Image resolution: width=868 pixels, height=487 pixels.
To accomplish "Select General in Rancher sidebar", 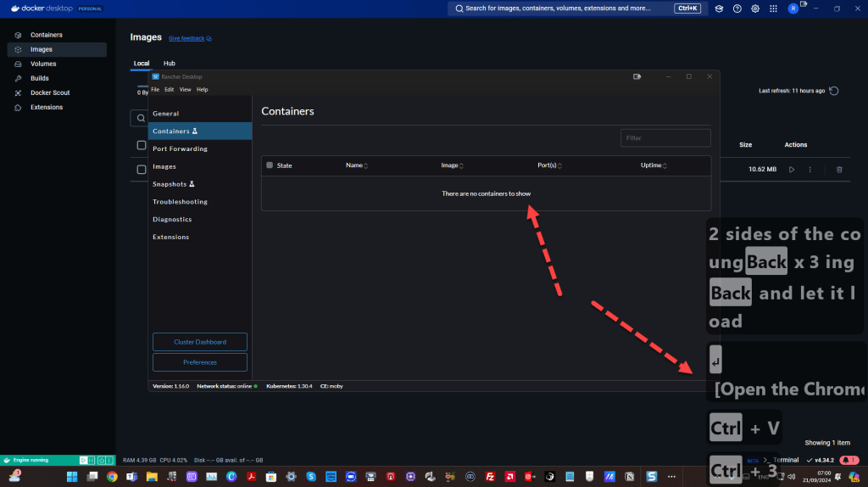I will 200,113.
